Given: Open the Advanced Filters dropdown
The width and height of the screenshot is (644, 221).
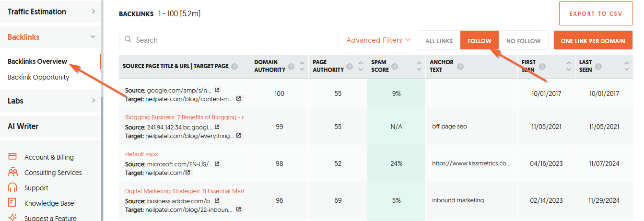Looking at the screenshot, I should (x=378, y=40).
